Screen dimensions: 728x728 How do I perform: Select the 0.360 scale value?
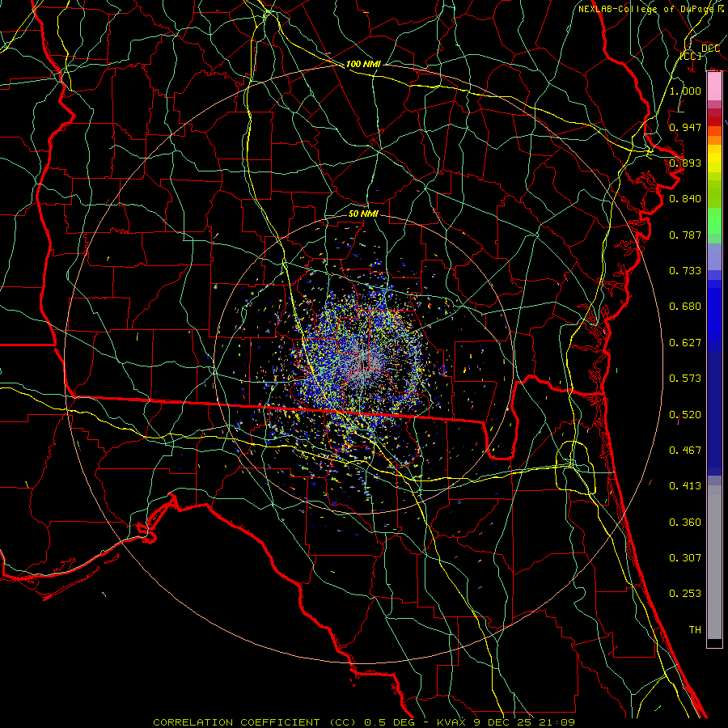click(x=685, y=523)
